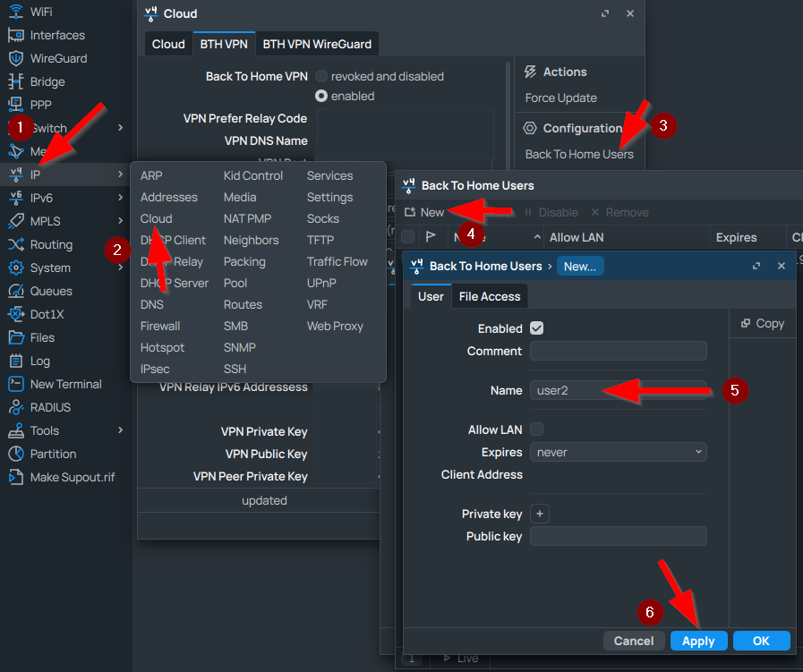Expand the MPLS submenu chevron
The height and width of the screenshot is (672, 803).
(120, 221)
